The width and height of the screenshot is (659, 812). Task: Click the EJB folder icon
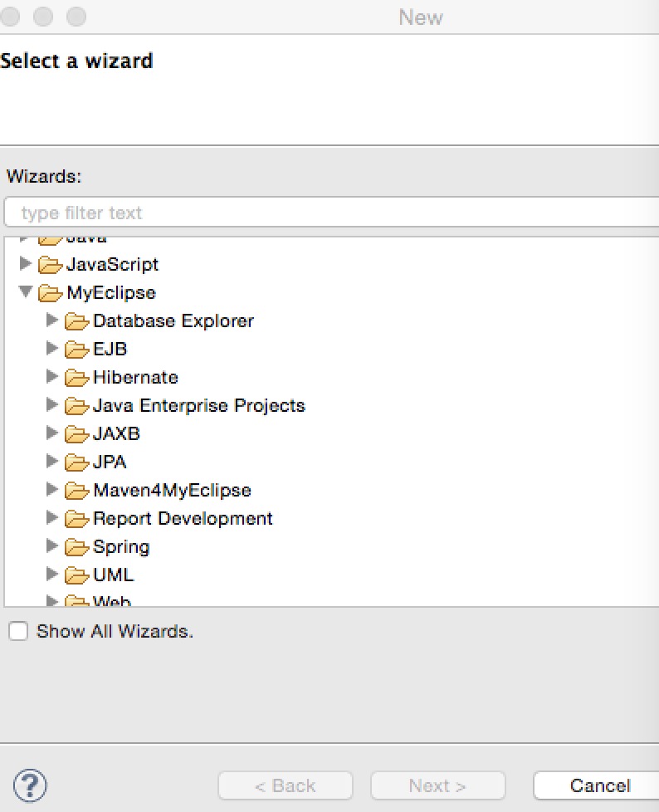click(76, 350)
